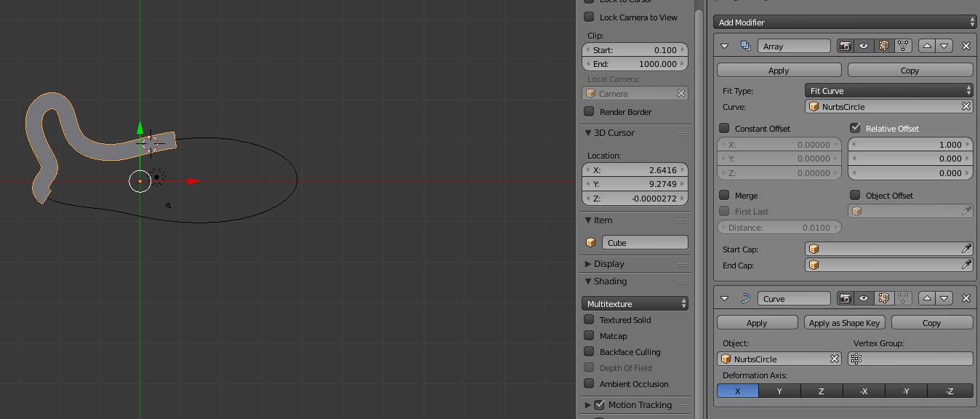Copy the Curve modifier
The height and width of the screenshot is (419, 980).
[x=932, y=323]
